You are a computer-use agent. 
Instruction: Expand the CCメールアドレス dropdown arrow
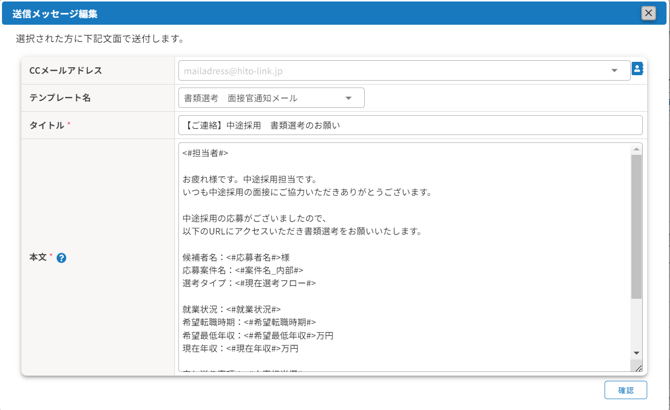[x=614, y=71]
